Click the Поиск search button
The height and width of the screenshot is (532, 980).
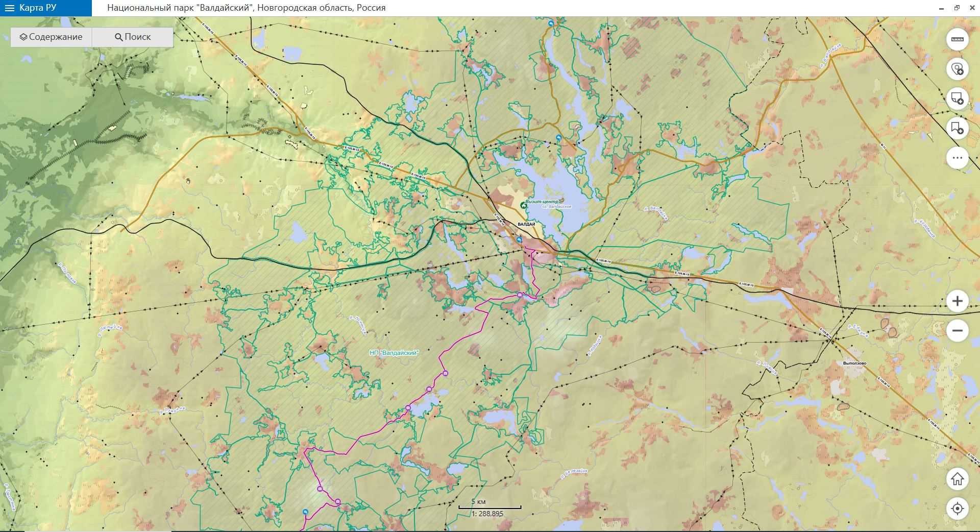click(x=133, y=37)
